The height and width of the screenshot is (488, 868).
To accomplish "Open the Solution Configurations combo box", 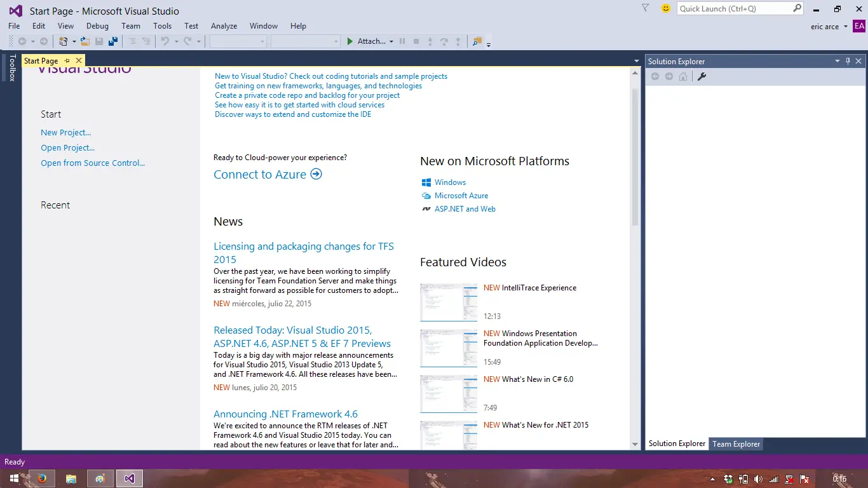I will [238, 41].
